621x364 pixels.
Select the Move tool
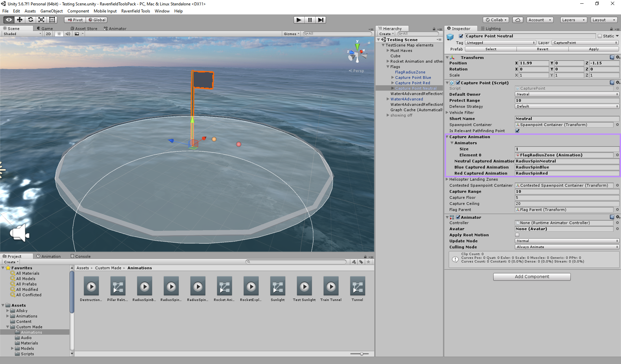pos(20,20)
